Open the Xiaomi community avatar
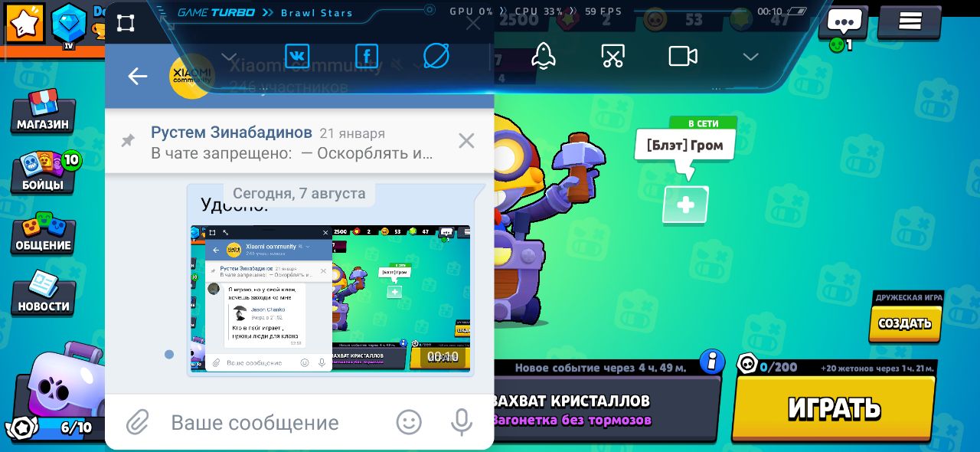The image size is (980, 452). (x=191, y=76)
